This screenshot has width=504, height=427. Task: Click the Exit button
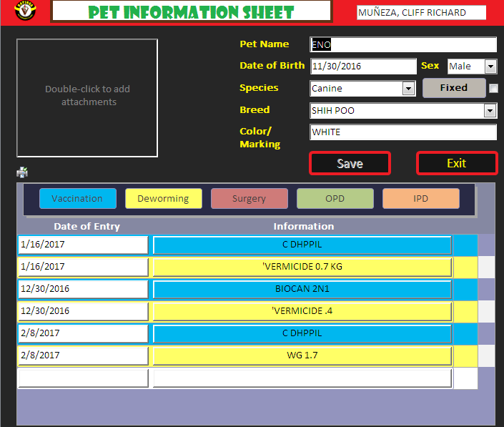coord(456,163)
